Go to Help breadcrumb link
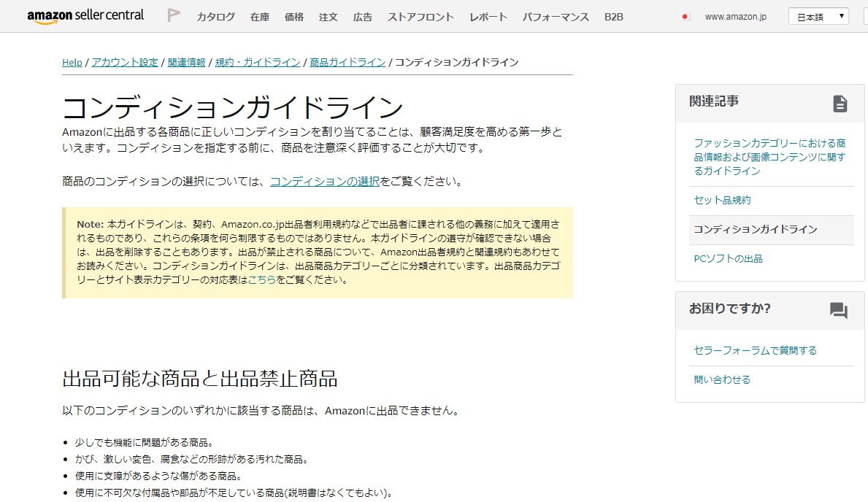 pyautogui.click(x=72, y=63)
